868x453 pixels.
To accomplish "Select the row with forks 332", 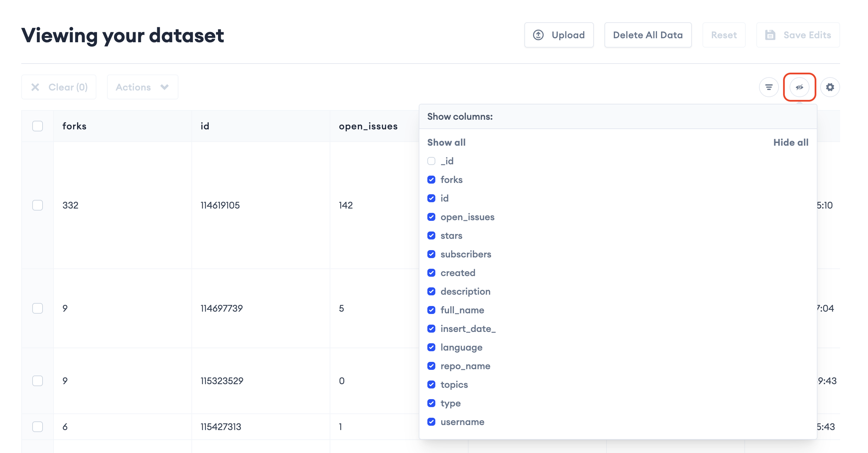I will [x=38, y=206].
